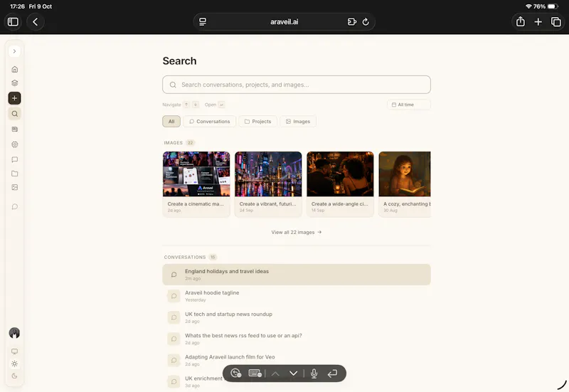Viewport: 569px width, 392px height.
Task: Select the Search sidebar icon
Action: (14, 114)
